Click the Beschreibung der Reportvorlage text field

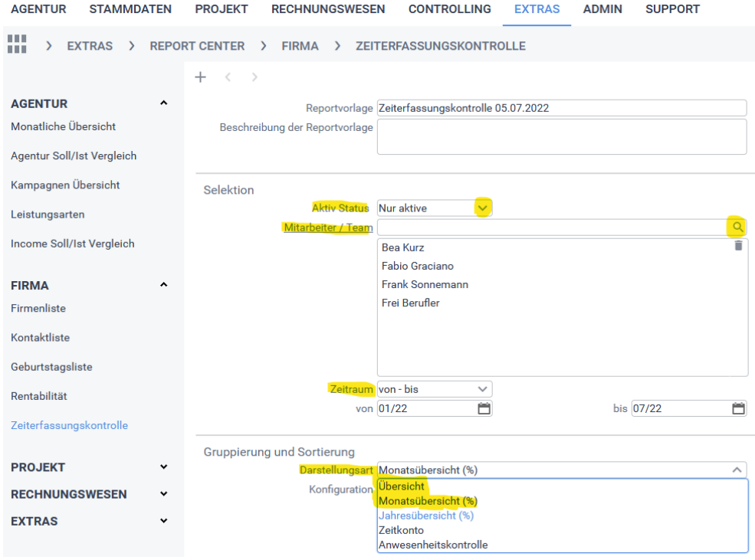tap(561, 136)
